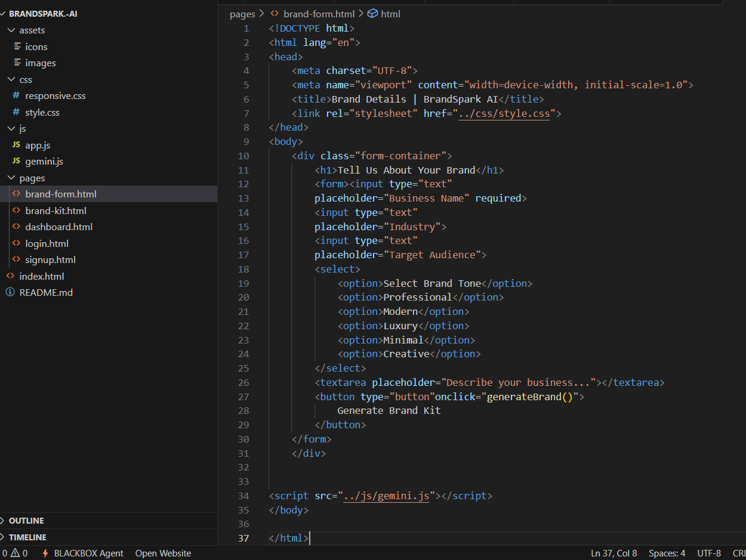Click line number 10 in the gutter

click(243, 156)
